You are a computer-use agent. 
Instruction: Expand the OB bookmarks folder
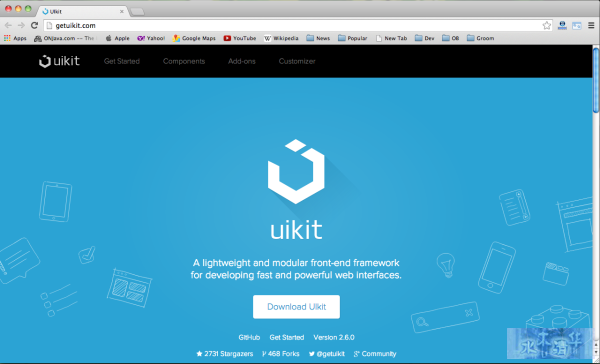(451, 38)
